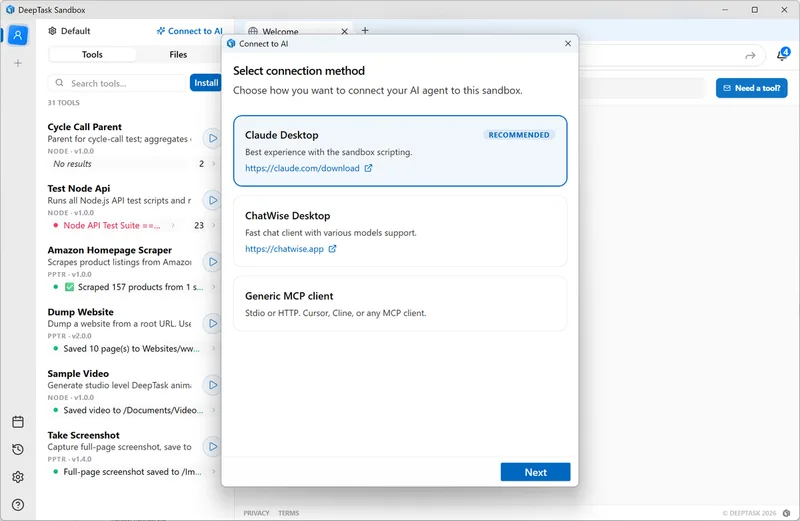Open the run history icon
The width and height of the screenshot is (800, 521).
(17, 450)
